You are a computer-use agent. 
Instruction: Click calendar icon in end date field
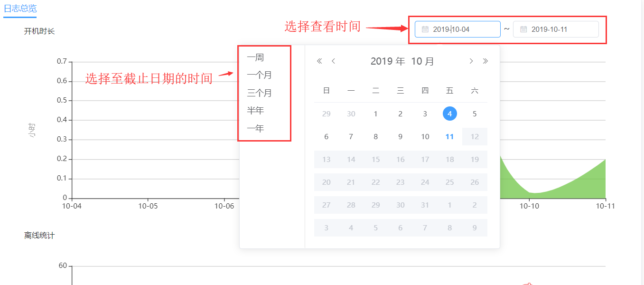click(523, 29)
